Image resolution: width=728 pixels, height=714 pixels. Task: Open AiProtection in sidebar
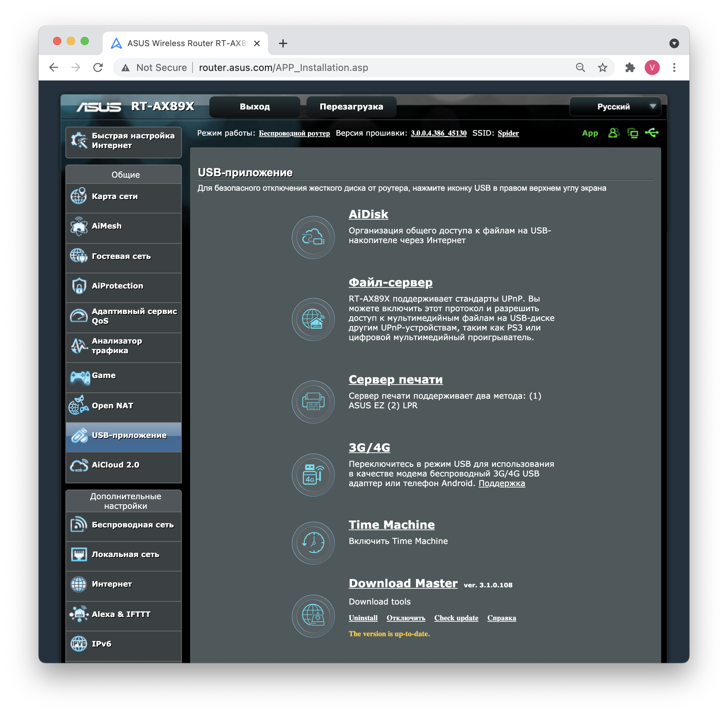tap(123, 287)
